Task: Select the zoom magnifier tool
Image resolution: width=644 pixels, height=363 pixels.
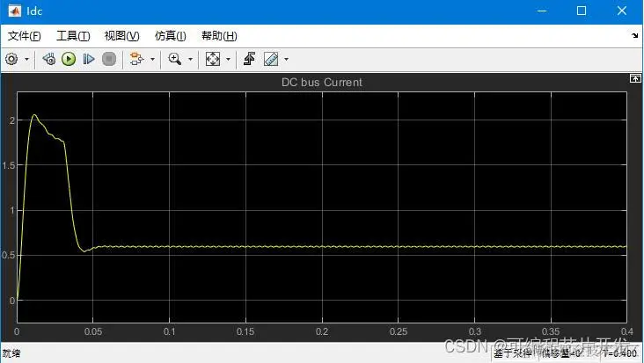Action: pyautogui.click(x=174, y=59)
